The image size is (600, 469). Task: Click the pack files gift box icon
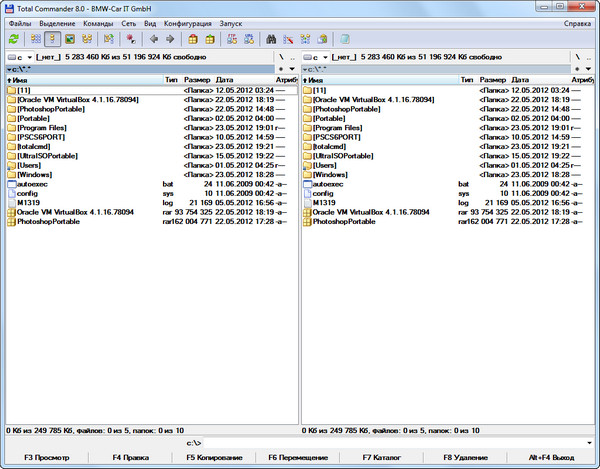pyautogui.click(x=193, y=39)
